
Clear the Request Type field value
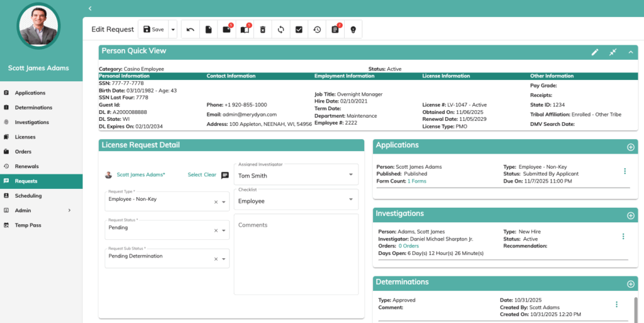click(216, 202)
